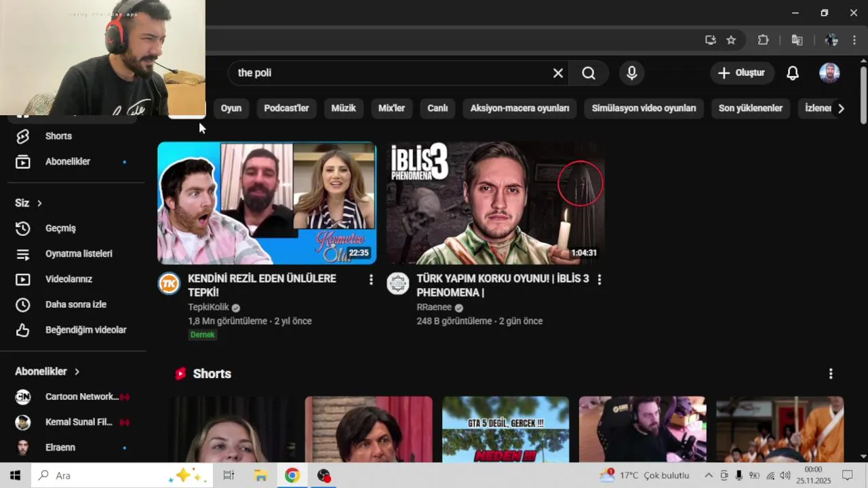The width and height of the screenshot is (868, 488).
Task: Open TepkiKolik channel name link
Action: tap(208, 307)
